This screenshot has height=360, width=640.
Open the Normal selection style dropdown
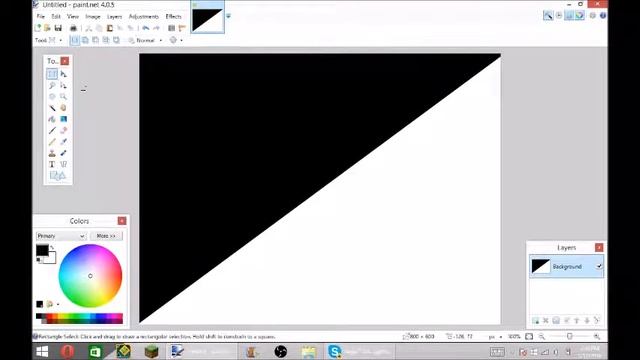tap(160, 40)
